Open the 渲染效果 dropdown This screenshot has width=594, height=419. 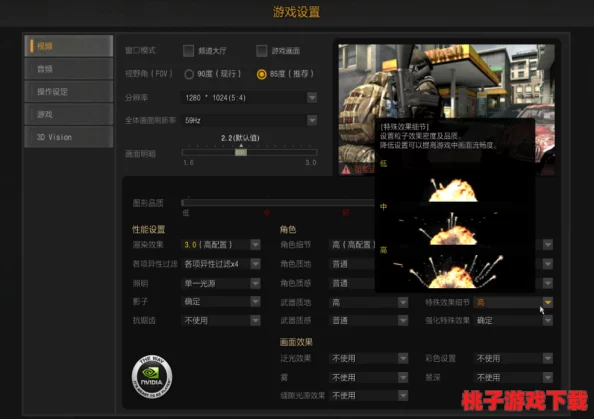(x=221, y=245)
